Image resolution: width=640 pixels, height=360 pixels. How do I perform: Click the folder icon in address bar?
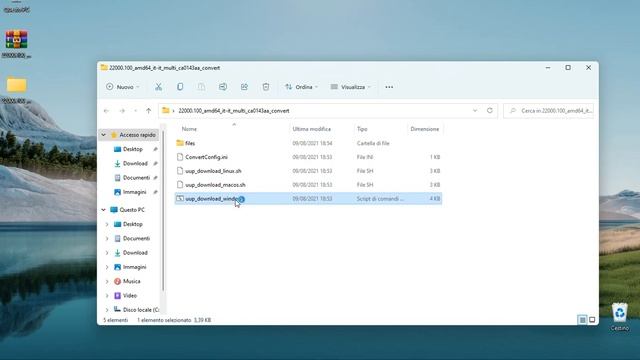pyautogui.click(x=166, y=111)
